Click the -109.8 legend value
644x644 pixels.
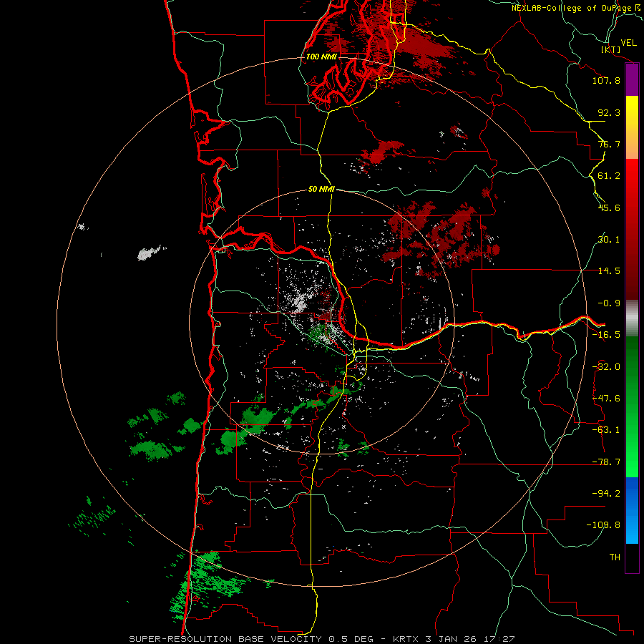pos(604,525)
